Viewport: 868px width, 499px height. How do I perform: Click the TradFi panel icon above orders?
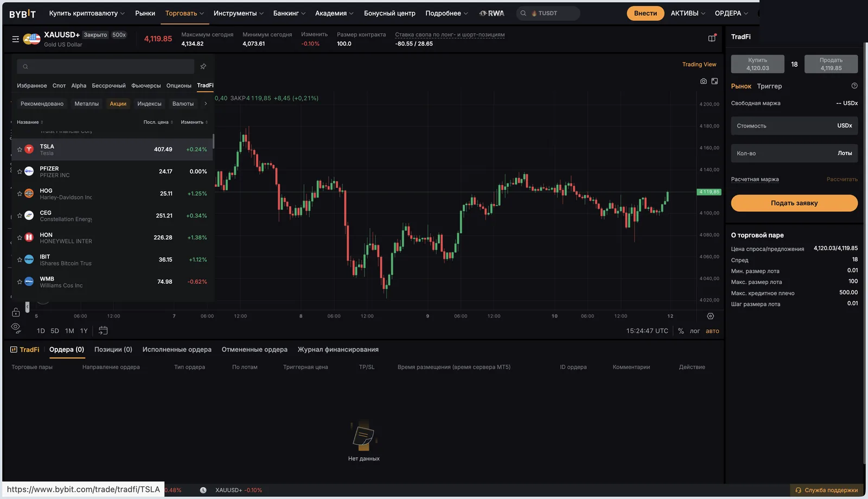click(14, 350)
